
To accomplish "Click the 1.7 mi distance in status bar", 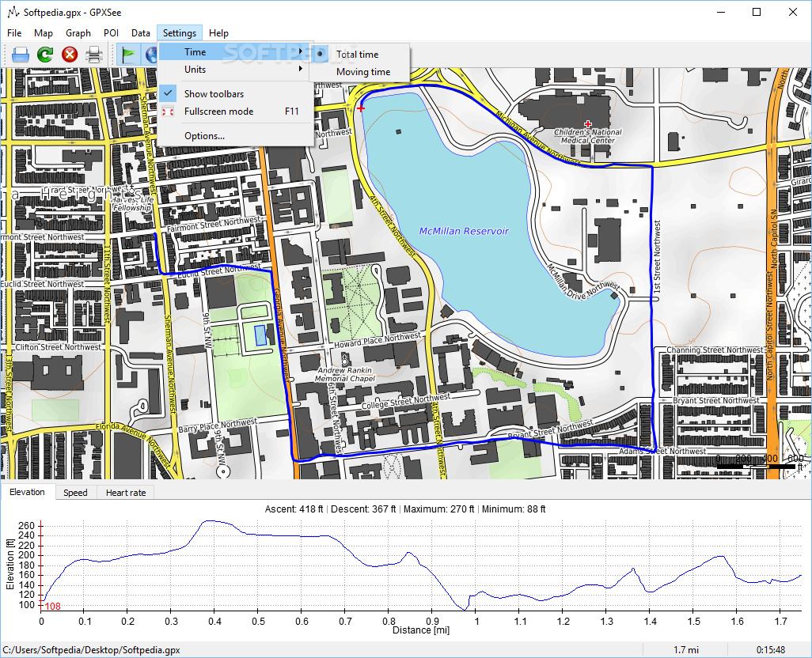I will coord(685,650).
